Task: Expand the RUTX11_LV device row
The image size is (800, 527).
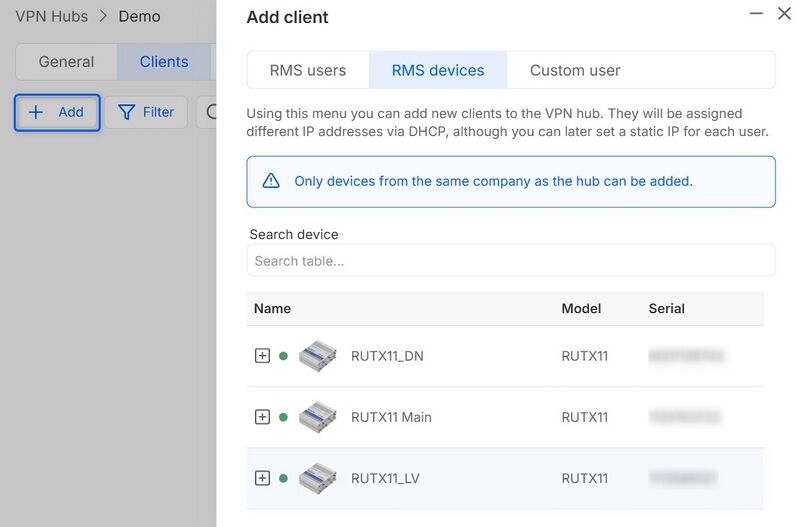Action: click(x=262, y=478)
